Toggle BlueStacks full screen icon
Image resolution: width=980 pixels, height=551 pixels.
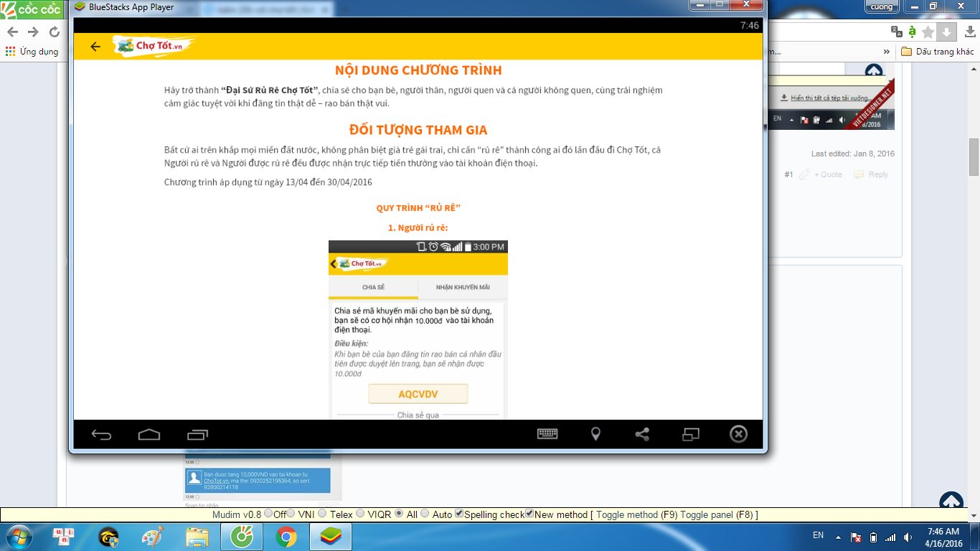point(690,434)
